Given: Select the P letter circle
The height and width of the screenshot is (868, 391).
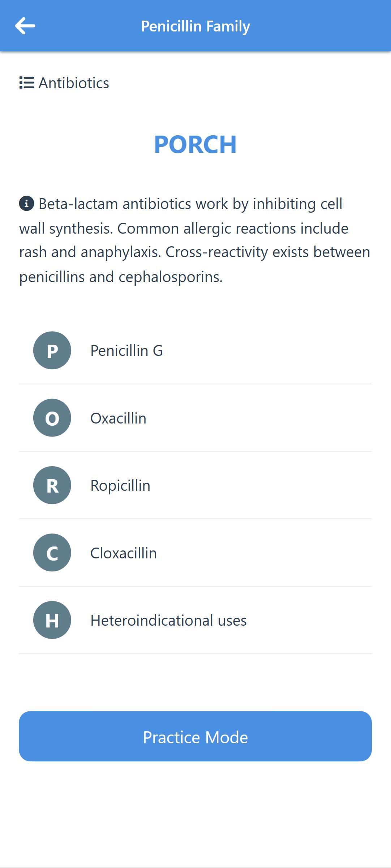Looking at the screenshot, I should click(x=52, y=350).
